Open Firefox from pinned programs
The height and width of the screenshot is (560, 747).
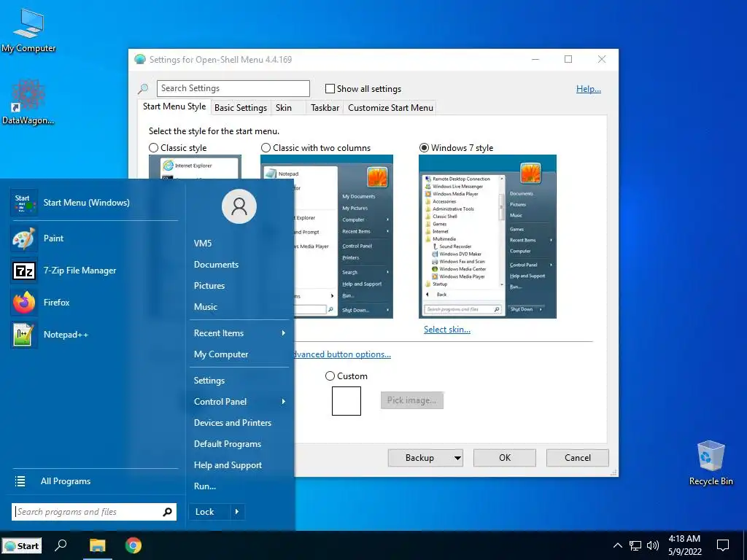tap(94, 303)
